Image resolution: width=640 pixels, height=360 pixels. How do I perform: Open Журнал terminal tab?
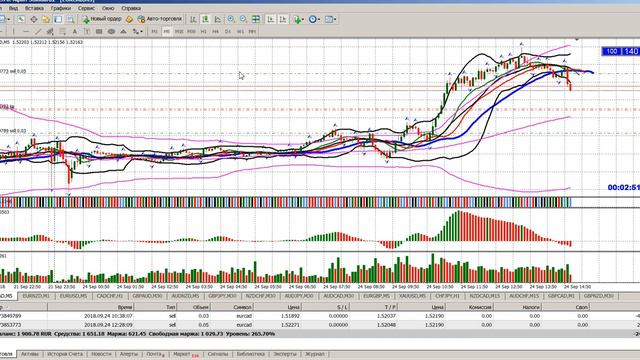point(315,354)
